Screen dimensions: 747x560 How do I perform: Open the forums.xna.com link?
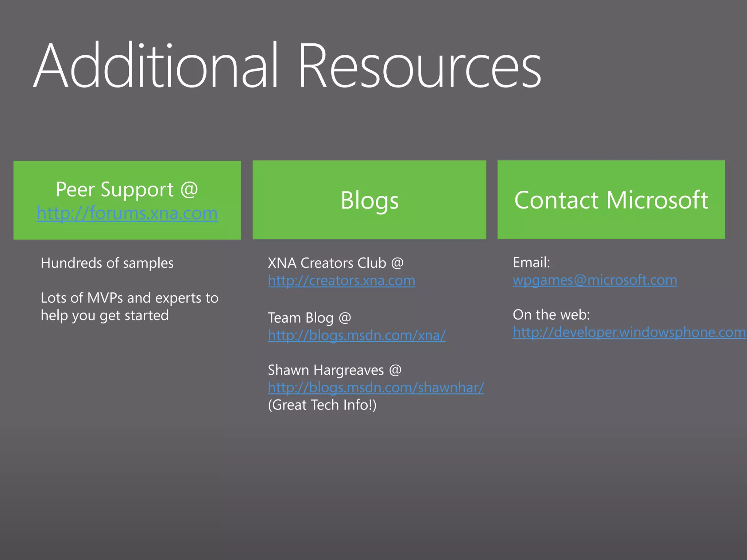click(127, 213)
